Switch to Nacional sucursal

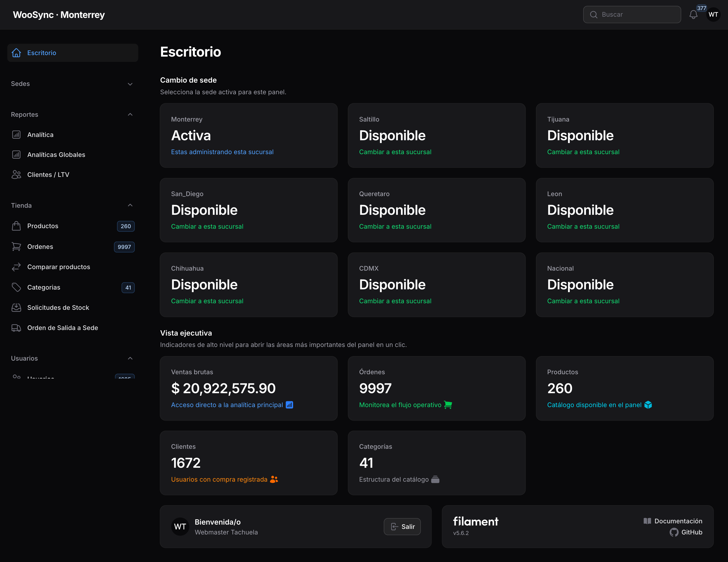tap(625, 285)
